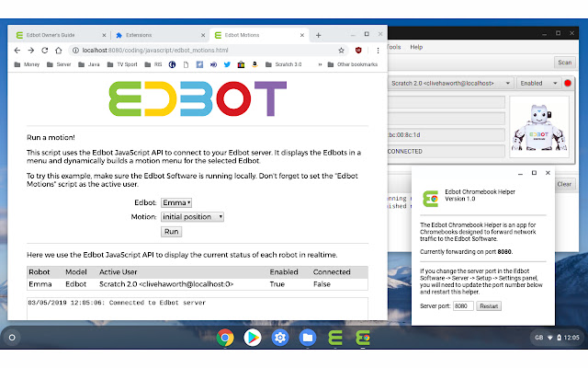This screenshot has height=368, width=588.
Task: Launch Chrome from the shelf
Action: click(225, 338)
